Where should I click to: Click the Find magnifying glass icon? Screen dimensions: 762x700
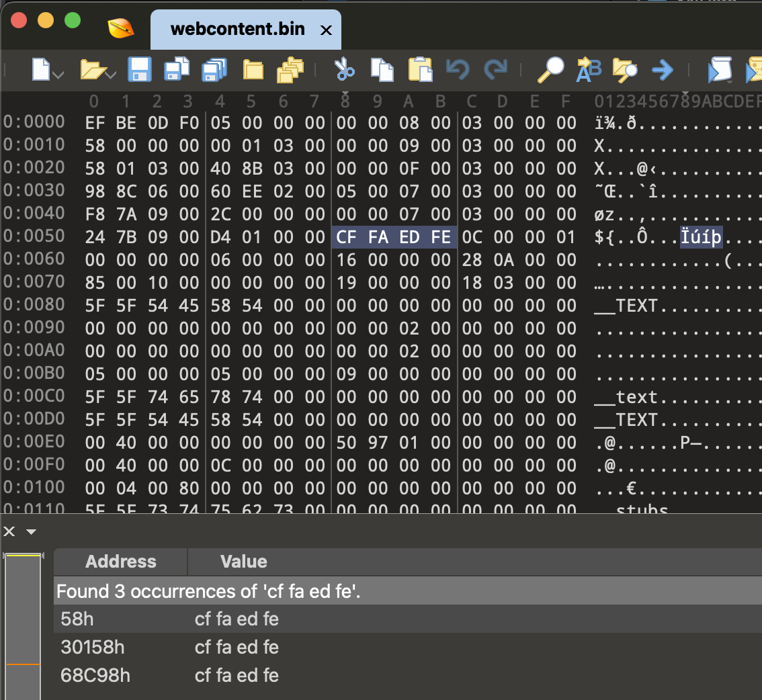point(550,69)
